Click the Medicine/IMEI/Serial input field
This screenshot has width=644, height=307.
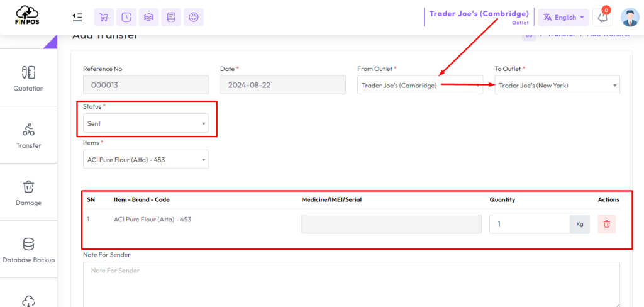point(391,224)
